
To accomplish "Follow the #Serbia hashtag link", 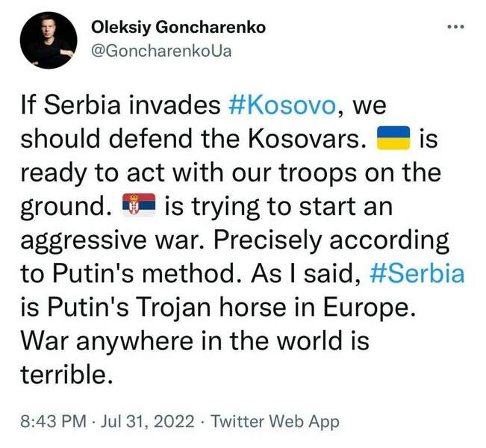I will point(417,273).
